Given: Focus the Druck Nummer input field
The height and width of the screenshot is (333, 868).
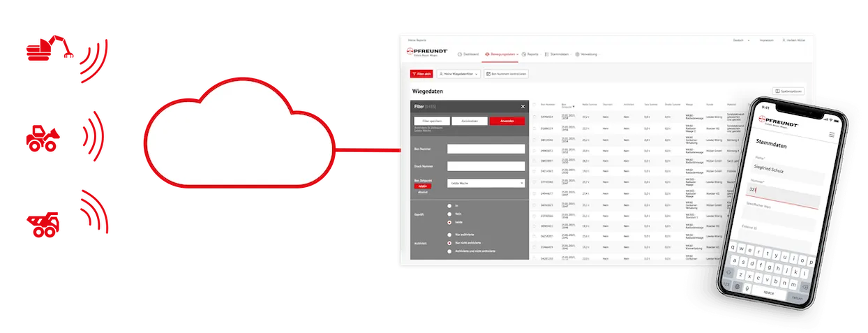Looking at the screenshot, I should 486,166.
